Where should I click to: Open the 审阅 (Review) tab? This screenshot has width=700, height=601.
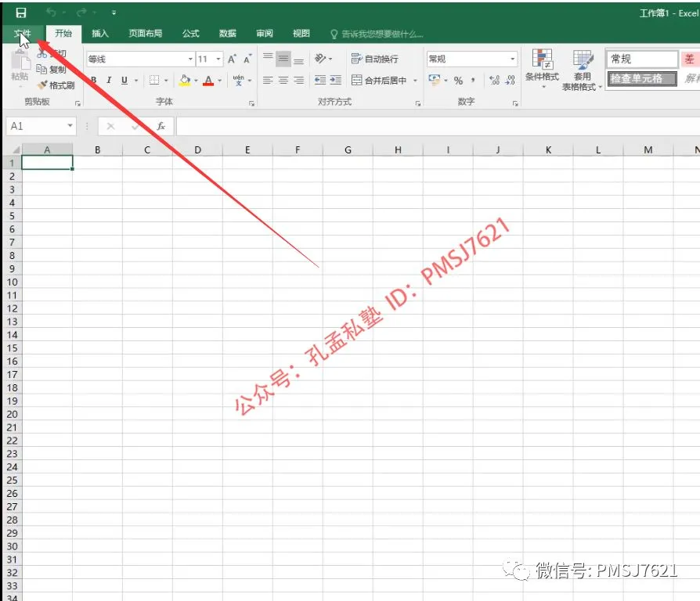[265, 34]
